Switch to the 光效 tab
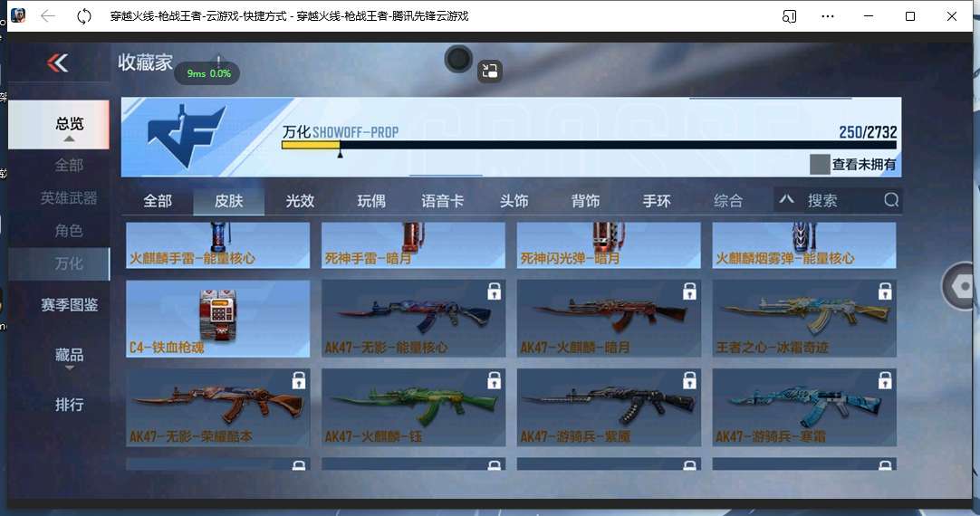The width and height of the screenshot is (980, 516). pyautogui.click(x=300, y=201)
